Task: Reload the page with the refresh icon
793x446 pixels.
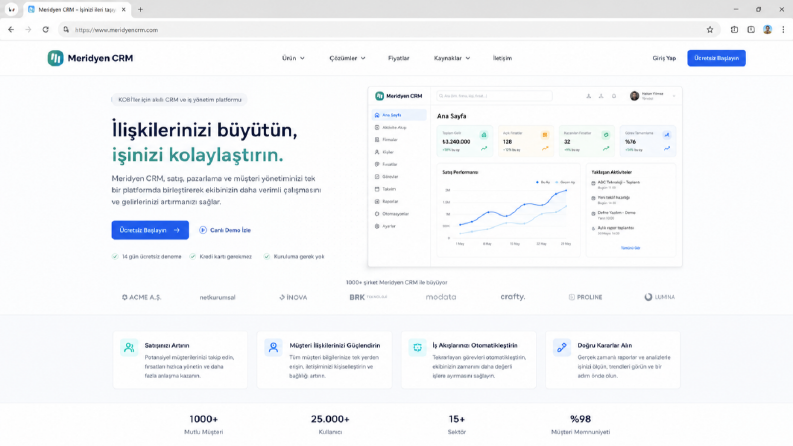Action: point(46,30)
